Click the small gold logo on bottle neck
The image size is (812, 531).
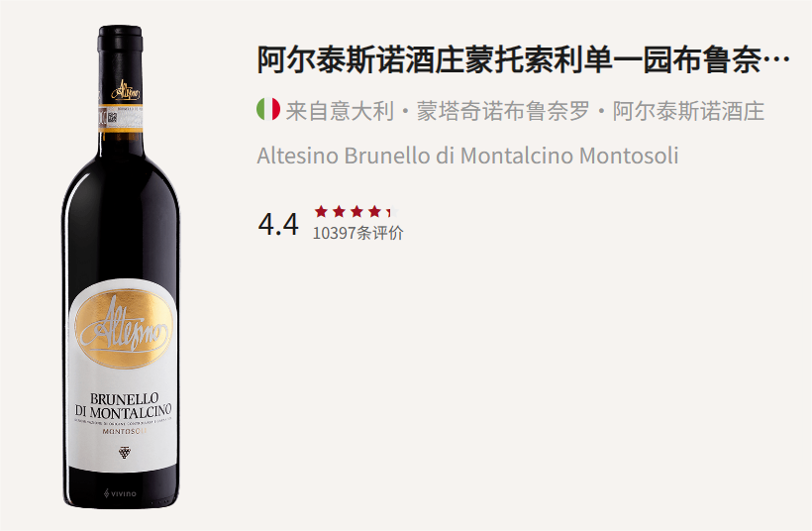[126, 90]
